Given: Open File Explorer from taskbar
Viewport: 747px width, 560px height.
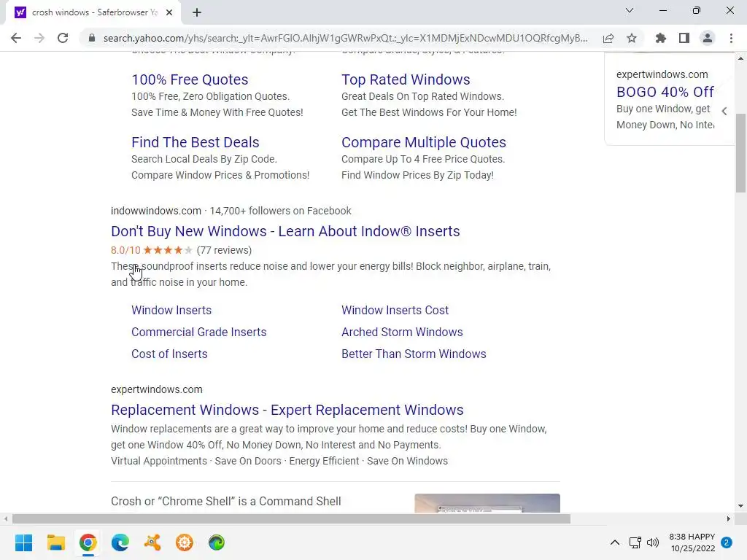Looking at the screenshot, I should (55, 542).
